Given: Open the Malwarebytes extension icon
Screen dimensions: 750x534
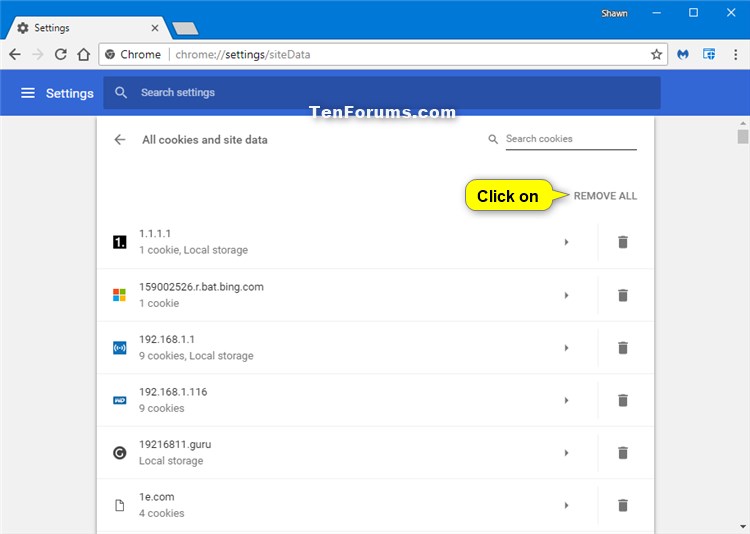Looking at the screenshot, I should point(683,55).
